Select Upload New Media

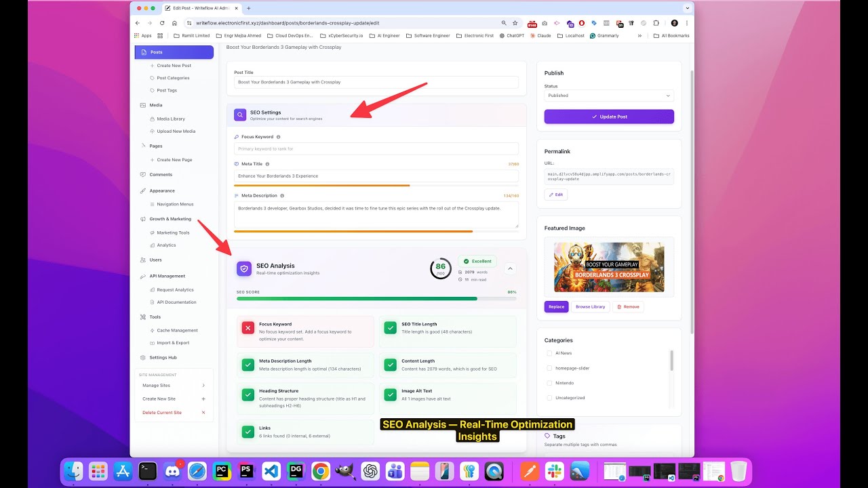(176, 131)
